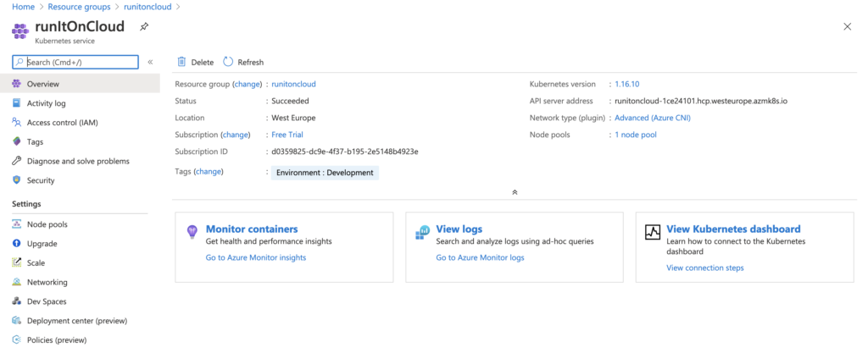
Task: Open Access control (IAM) in sidebar
Action: [62, 123]
